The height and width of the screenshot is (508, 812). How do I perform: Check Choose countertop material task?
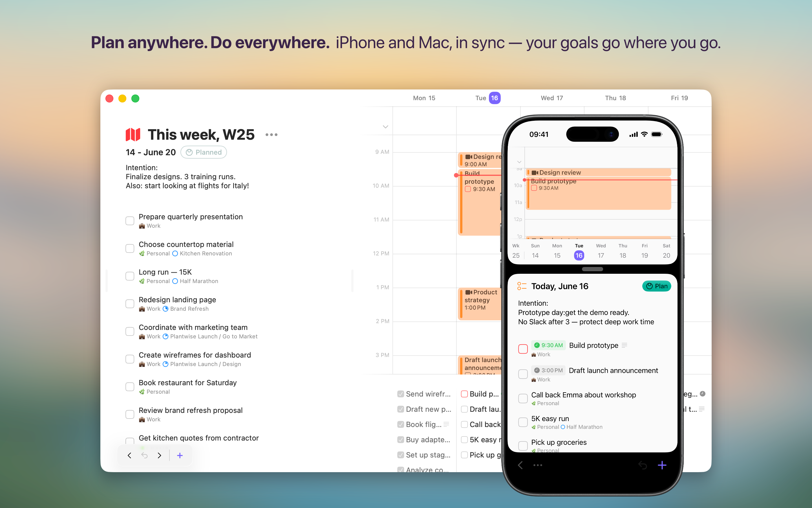pos(130,248)
